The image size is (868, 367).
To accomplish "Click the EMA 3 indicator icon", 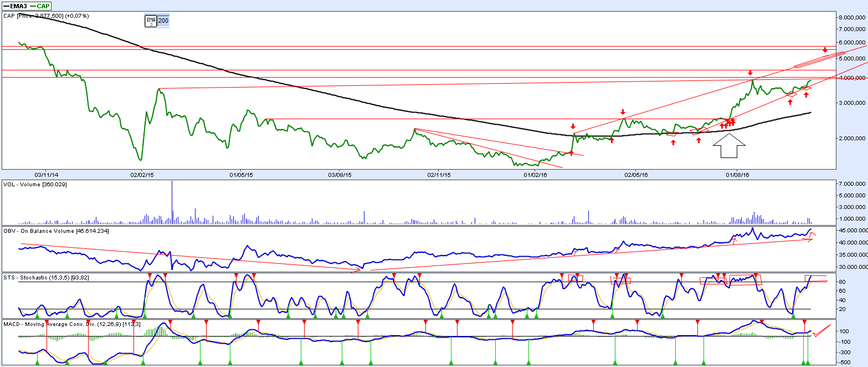I will (151, 21).
